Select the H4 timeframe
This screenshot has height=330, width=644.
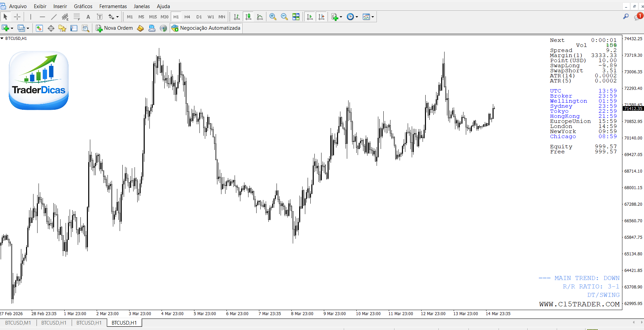tap(187, 17)
